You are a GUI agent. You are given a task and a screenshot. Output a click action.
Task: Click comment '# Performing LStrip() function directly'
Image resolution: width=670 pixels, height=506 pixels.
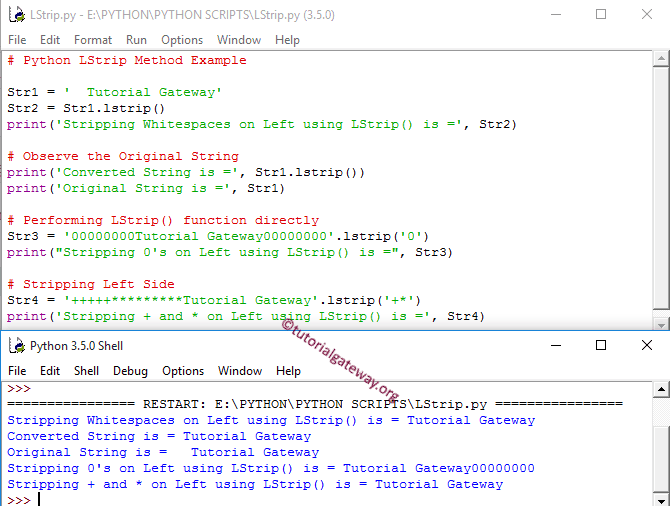point(163,221)
